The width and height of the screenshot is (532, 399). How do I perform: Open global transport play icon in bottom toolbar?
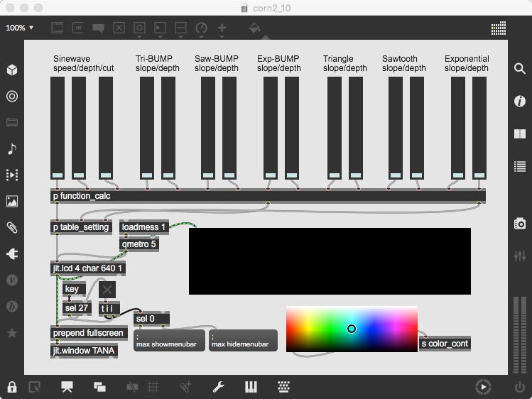[483, 387]
